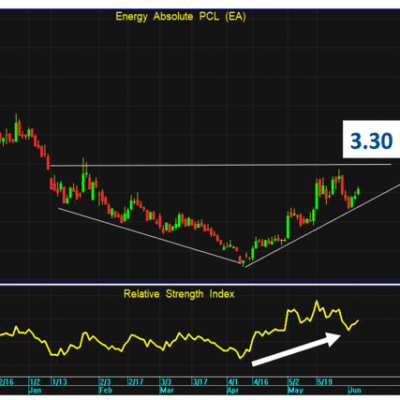Select the '5/19' date label on axis
Image resolution: width=400 pixels, height=400 pixels.
[324, 382]
